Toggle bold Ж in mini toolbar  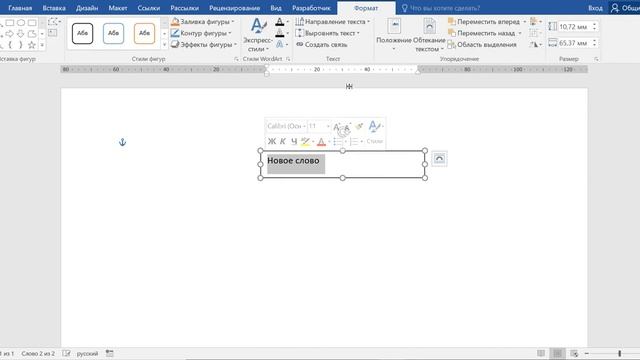tap(271, 142)
